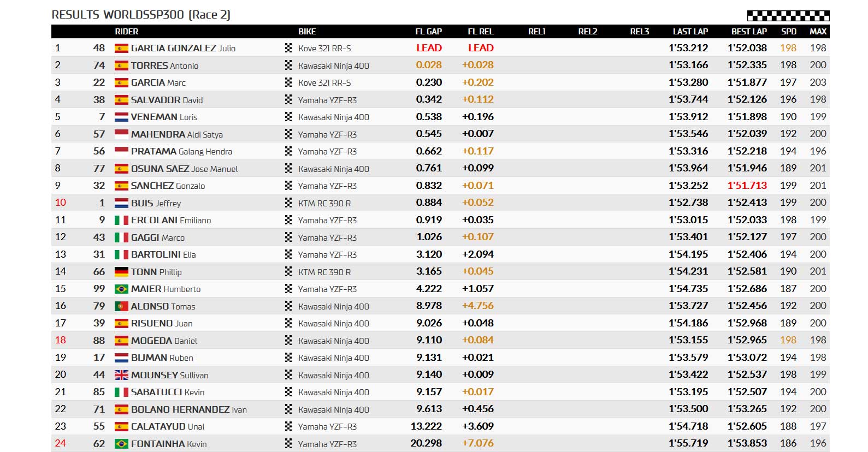The height and width of the screenshot is (452, 868).
Task: Click the flag icon next to TORRES Antonio
Action: click(x=121, y=66)
